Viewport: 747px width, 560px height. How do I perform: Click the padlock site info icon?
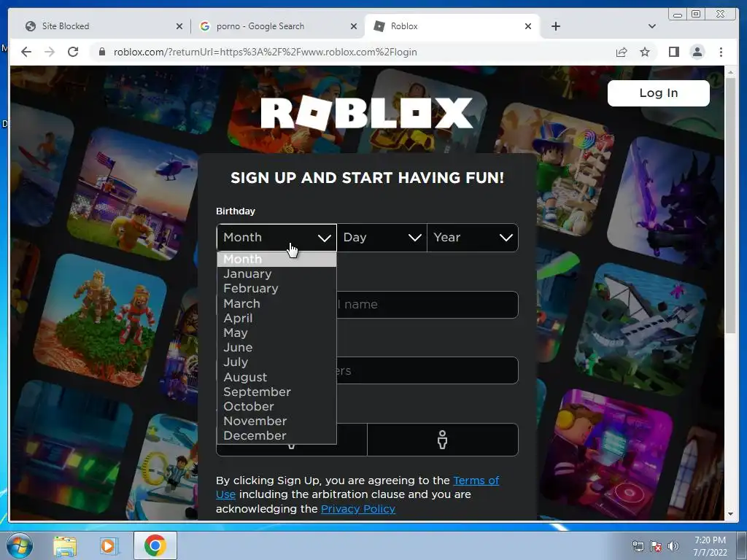point(102,52)
